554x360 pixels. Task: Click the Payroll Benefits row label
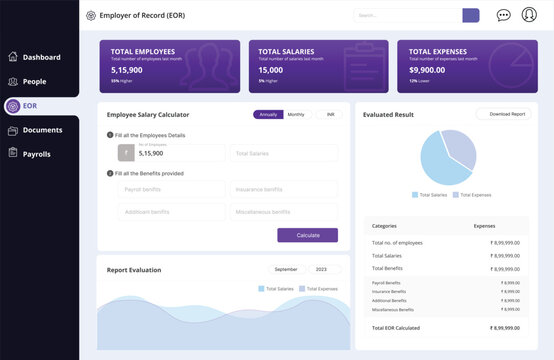pos(386,283)
